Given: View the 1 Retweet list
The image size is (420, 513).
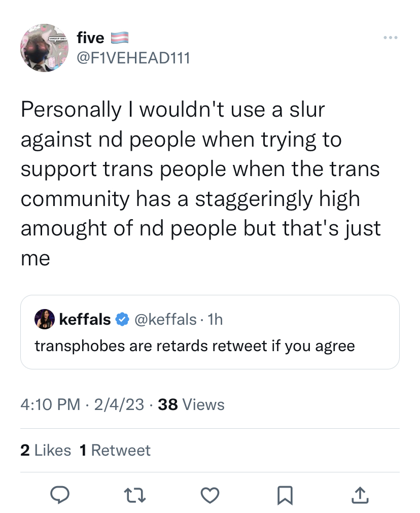Looking at the screenshot, I should [115, 450].
